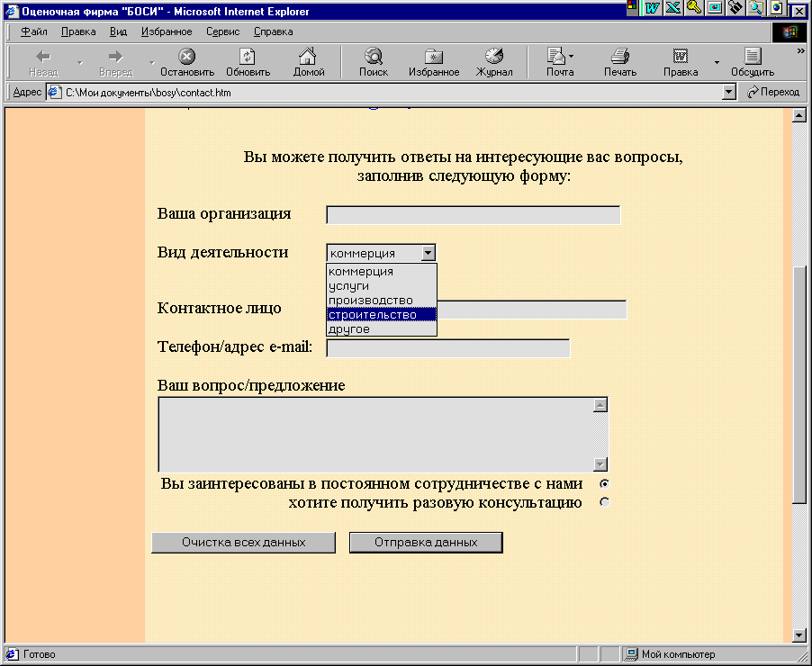Expand the address bar history dropdown
Image resolution: width=812 pixels, height=666 pixels.
(729, 92)
